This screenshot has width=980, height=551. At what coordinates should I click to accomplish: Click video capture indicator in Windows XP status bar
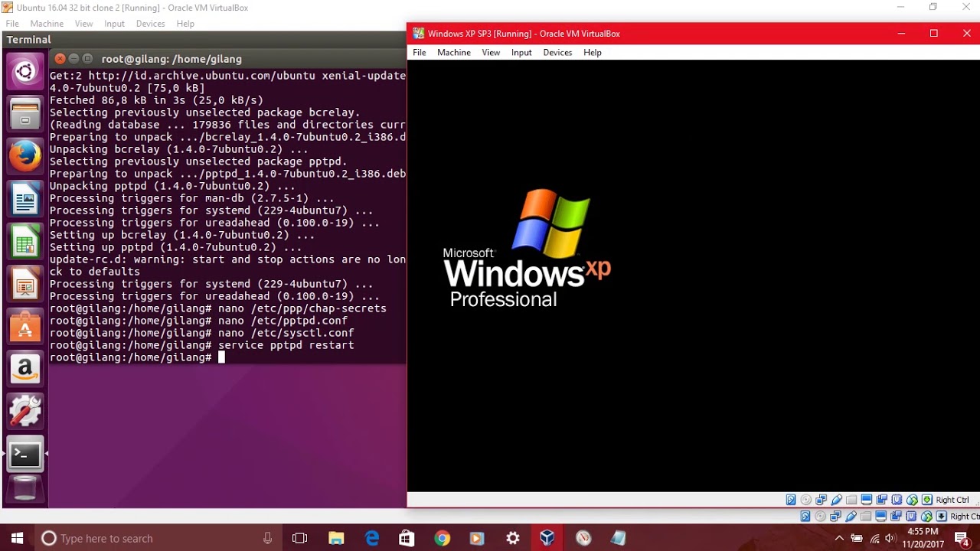[x=881, y=500]
